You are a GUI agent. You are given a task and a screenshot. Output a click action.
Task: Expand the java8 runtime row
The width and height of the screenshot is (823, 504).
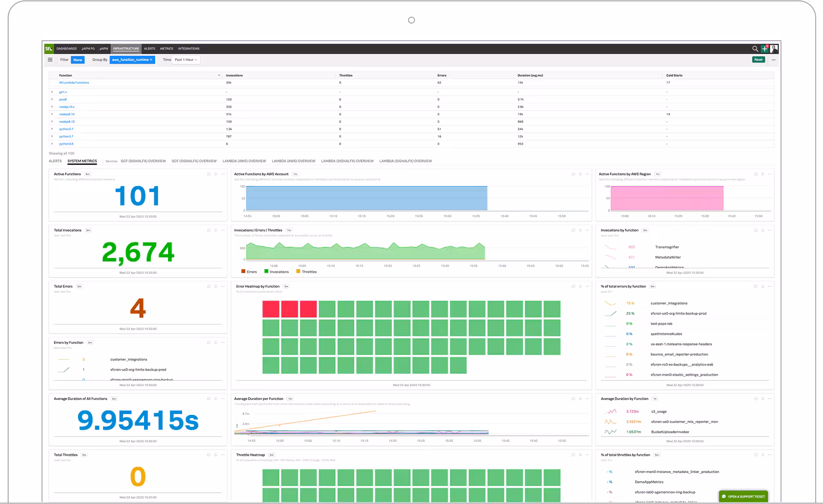pos(52,99)
